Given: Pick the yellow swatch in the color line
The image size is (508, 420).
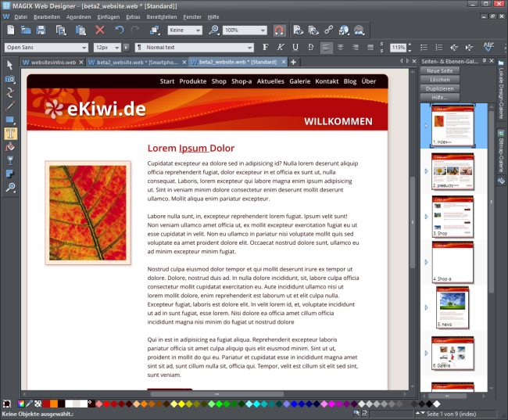Looking at the screenshot, I should pos(181,404).
